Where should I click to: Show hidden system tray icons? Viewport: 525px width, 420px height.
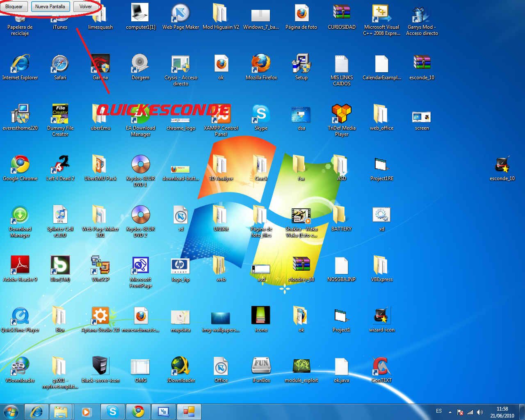click(x=450, y=412)
